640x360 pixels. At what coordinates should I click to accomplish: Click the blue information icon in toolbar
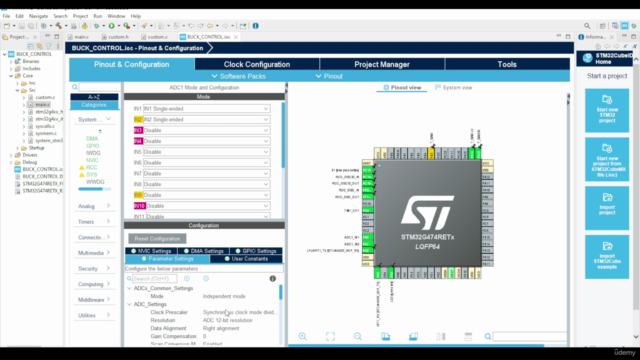click(256, 26)
